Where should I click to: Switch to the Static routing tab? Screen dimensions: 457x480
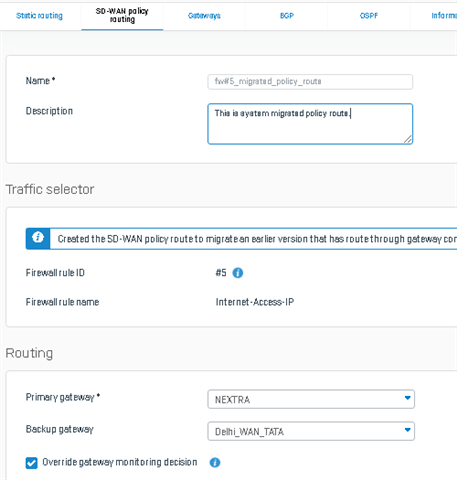click(39, 16)
